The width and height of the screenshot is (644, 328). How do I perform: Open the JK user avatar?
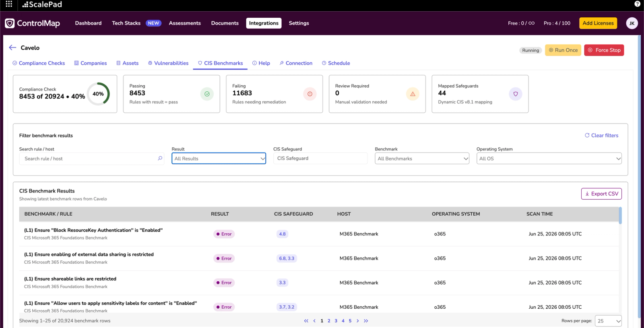(632, 23)
